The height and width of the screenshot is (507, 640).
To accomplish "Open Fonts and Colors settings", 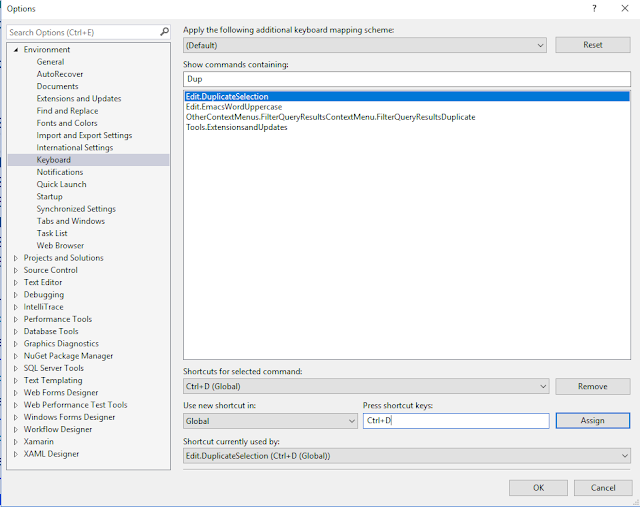I will 67,123.
